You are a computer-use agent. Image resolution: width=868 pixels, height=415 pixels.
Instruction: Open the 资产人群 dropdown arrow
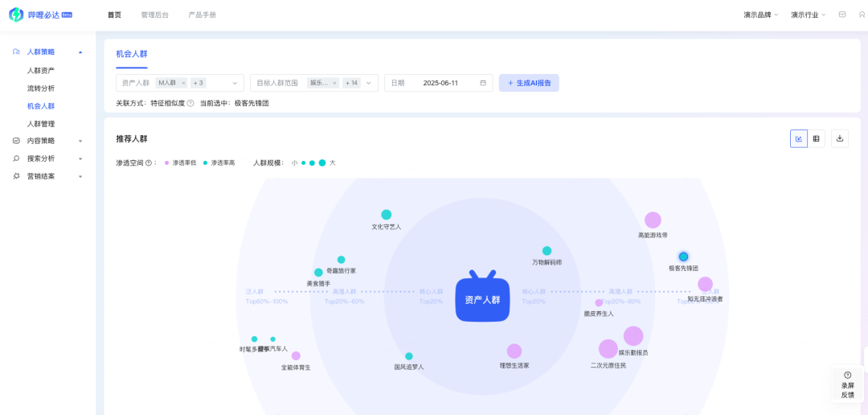coord(235,83)
